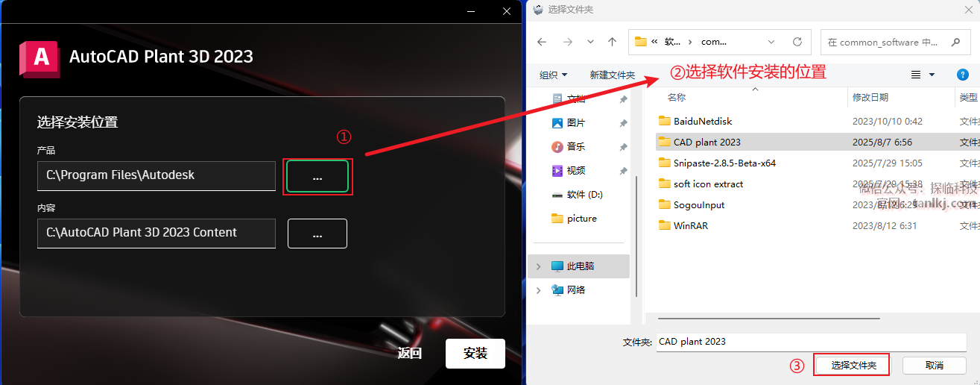980x385 pixels.
Task: Close the AutoCAD installer window
Action: click(x=508, y=11)
